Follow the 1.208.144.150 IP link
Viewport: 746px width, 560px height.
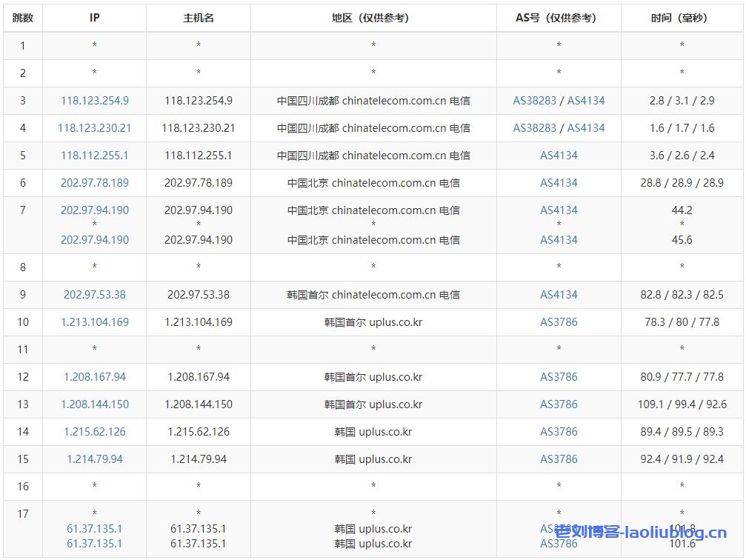pos(95,404)
